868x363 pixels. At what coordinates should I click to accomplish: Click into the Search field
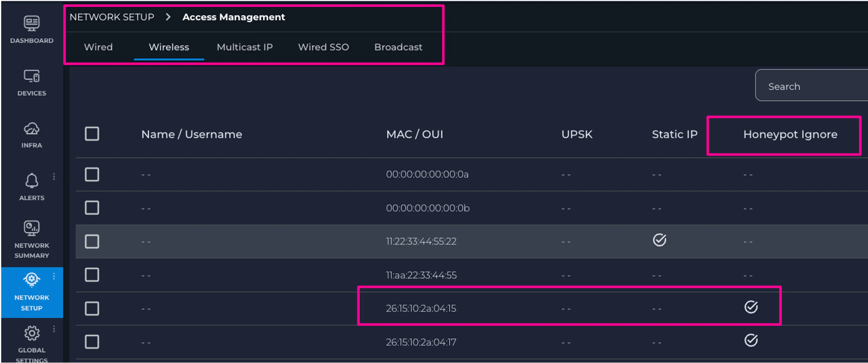[812, 85]
